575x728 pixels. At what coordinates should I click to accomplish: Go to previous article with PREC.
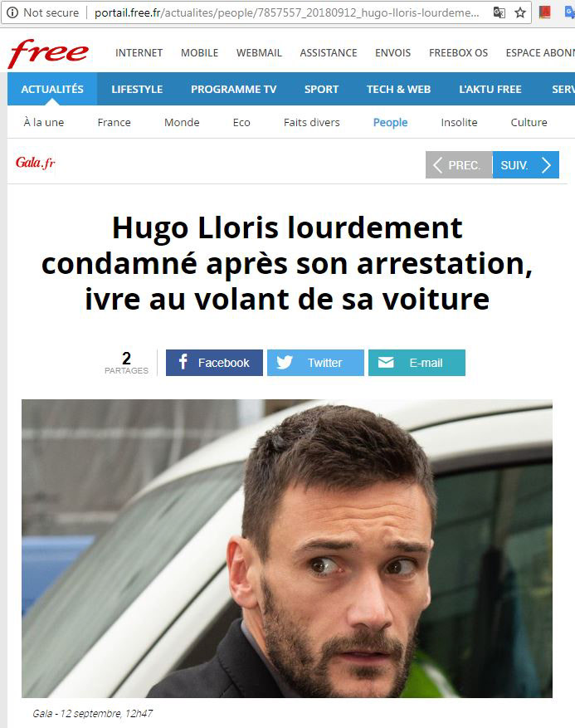459,165
